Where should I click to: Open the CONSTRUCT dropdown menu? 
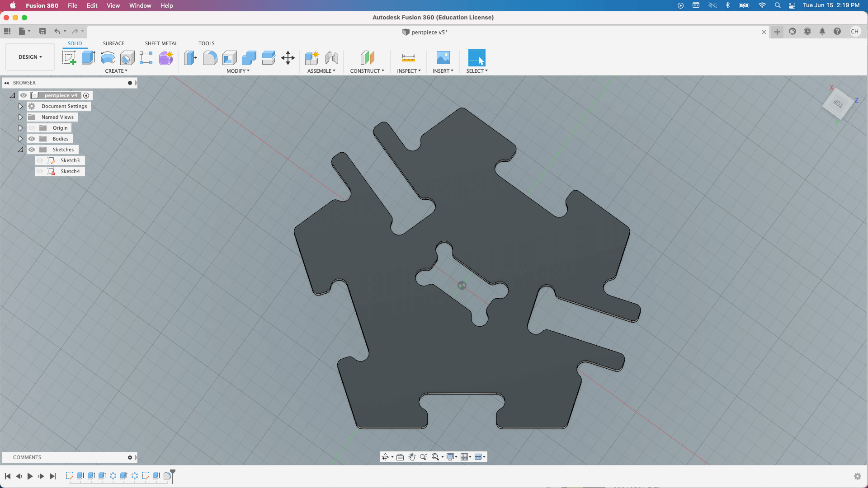(x=367, y=71)
